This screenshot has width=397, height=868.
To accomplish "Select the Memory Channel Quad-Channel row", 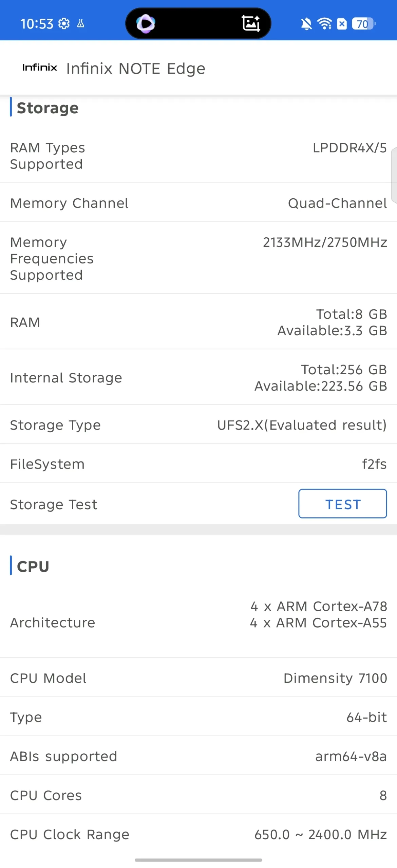I will click(198, 203).
